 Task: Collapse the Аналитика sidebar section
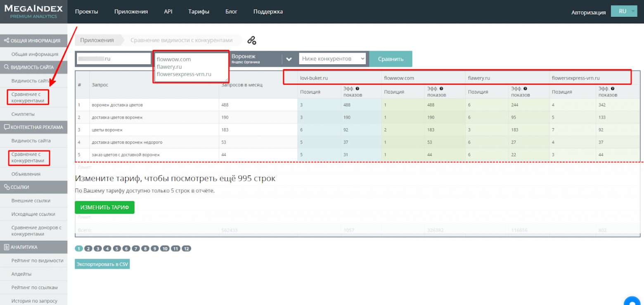33,247
